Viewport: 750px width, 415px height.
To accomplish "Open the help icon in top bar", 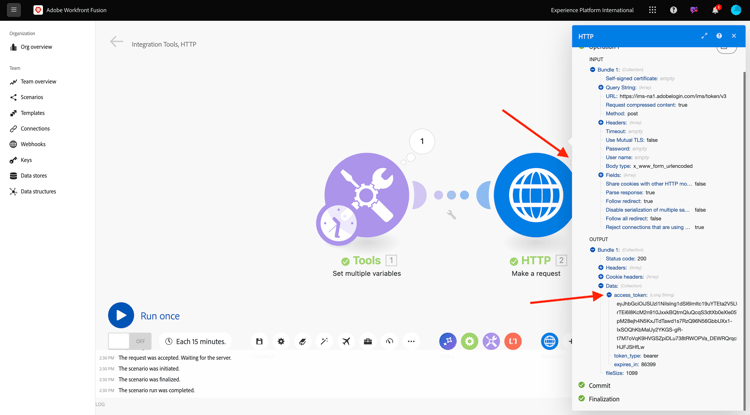I will tap(673, 10).
